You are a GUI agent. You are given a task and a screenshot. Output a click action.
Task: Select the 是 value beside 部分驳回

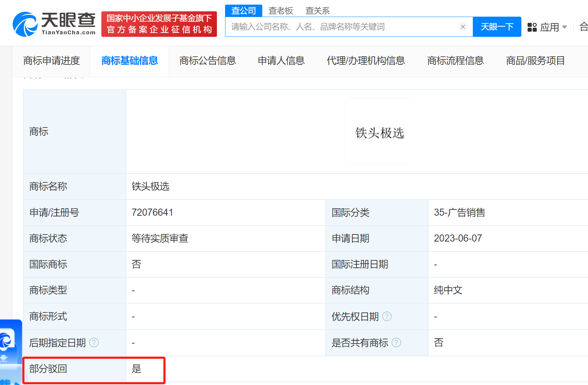(x=136, y=369)
